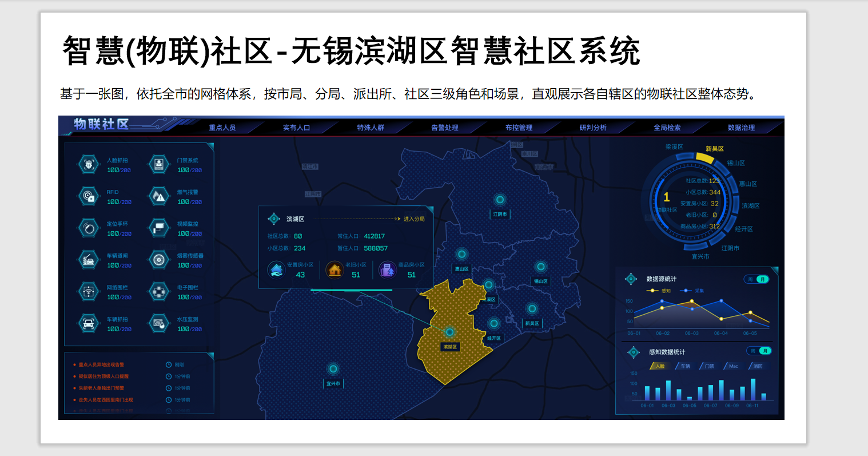Toggle 感知数据统计 chart to 月
Screen dimensions: 868x456
tap(765, 351)
